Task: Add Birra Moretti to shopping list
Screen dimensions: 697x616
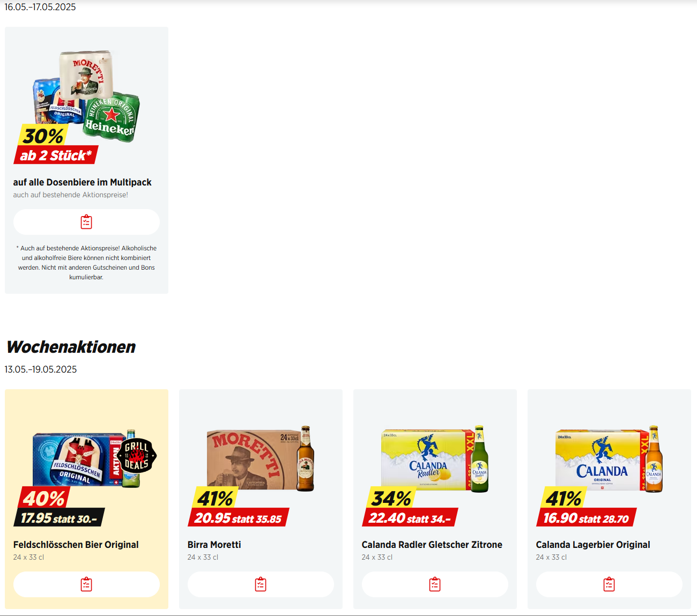Action: [x=261, y=584]
